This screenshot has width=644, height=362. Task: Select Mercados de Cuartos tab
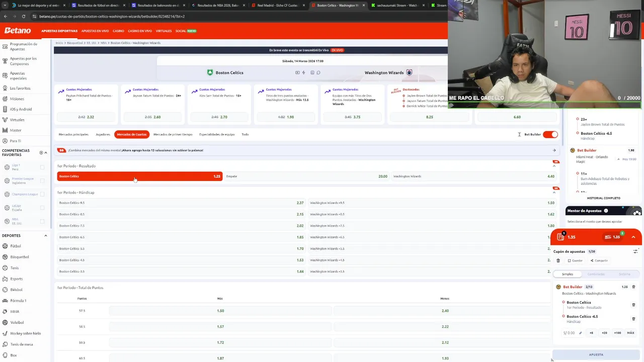tap(132, 134)
